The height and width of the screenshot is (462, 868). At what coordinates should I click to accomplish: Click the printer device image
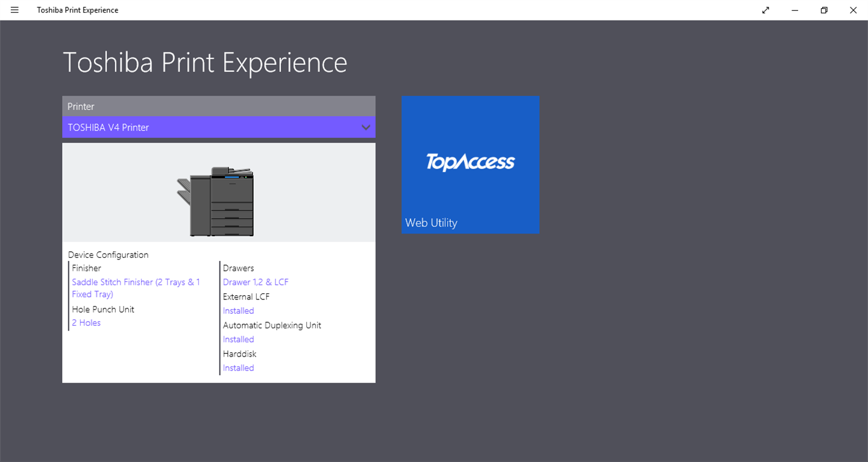pyautogui.click(x=216, y=201)
